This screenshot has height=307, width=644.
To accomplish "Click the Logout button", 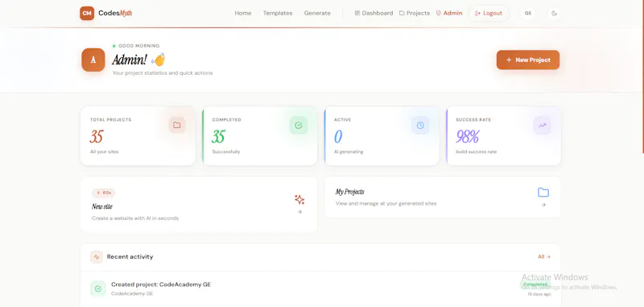I will 489,13.
